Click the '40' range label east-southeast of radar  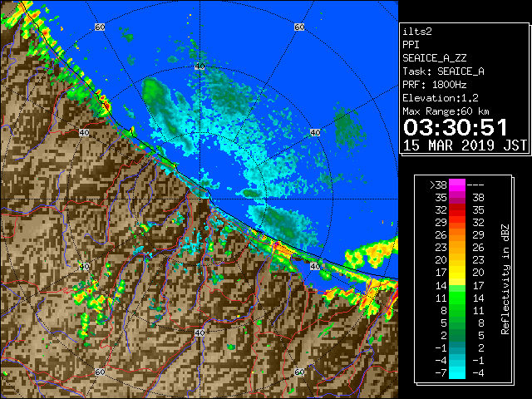pyautogui.click(x=315, y=266)
